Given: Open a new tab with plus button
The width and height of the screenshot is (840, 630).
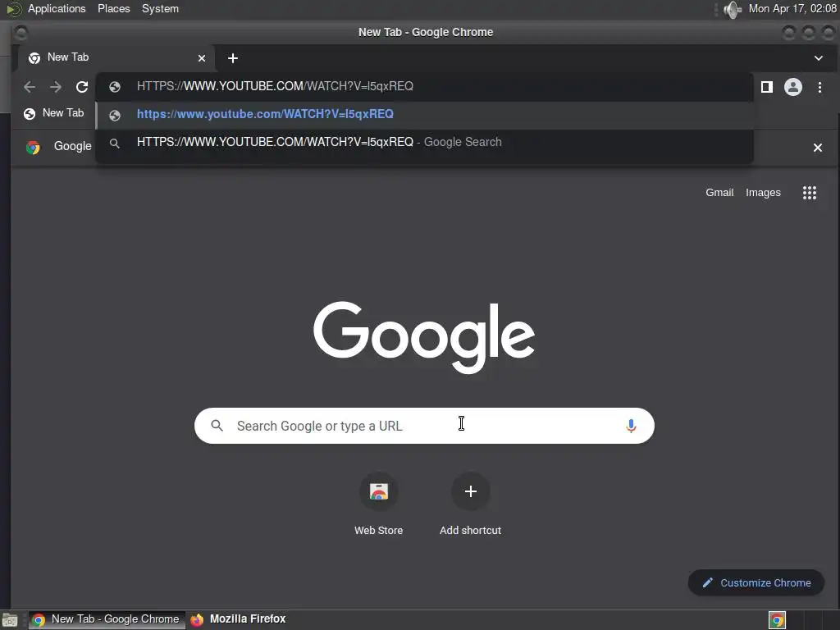Looking at the screenshot, I should tap(232, 58).
